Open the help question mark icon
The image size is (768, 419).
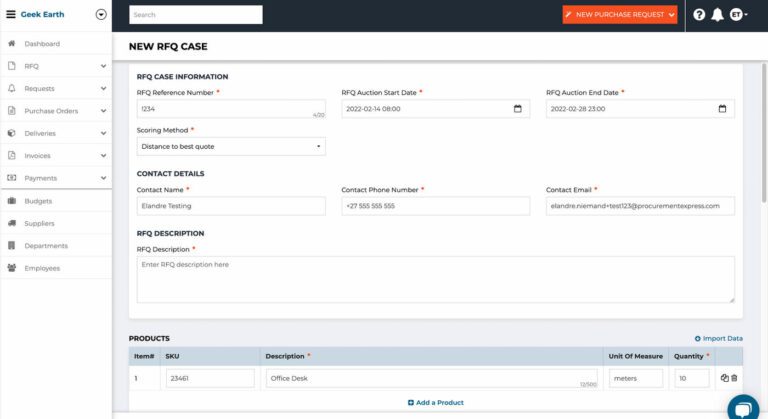pyautogui.click(x=699, y=15)
